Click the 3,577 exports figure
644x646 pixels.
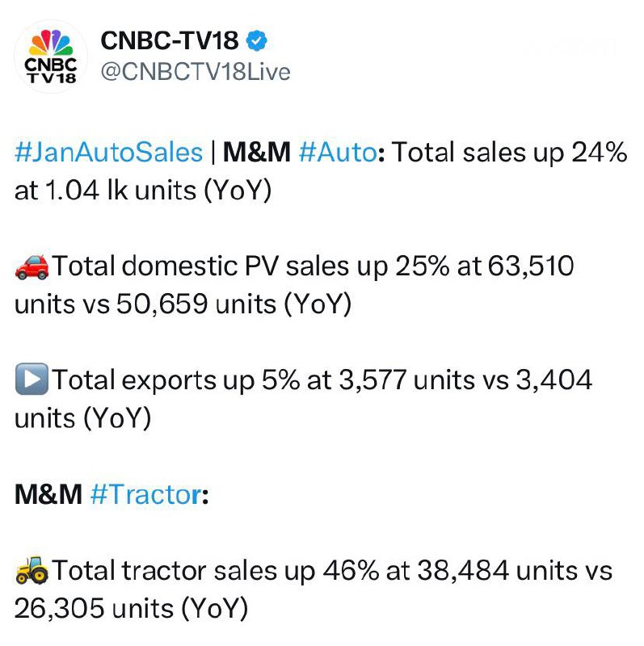(x=373, y=380)
